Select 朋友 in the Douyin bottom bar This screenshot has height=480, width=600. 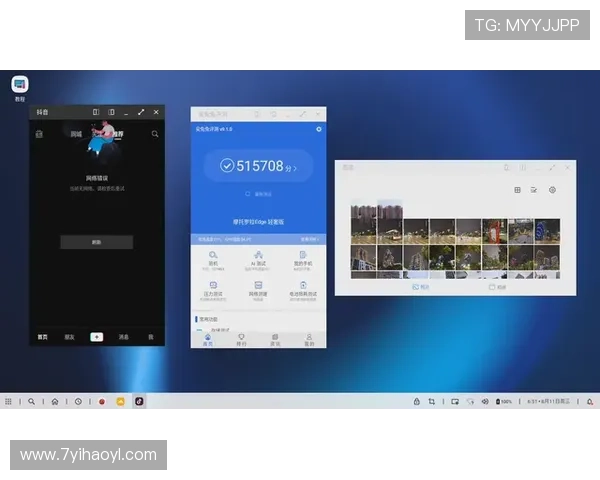tap(69, 337)
